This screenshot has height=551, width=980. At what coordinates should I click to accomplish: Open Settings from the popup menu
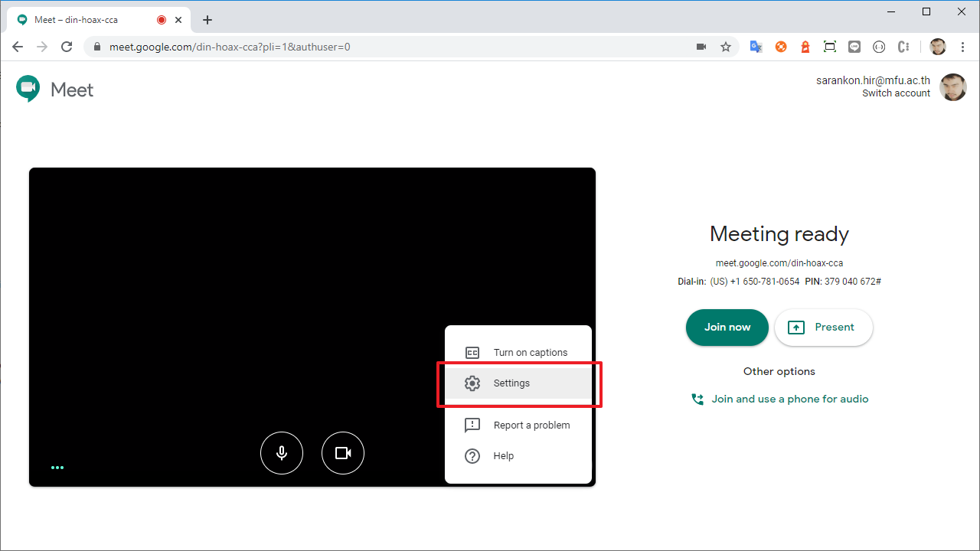click(518, 383)
